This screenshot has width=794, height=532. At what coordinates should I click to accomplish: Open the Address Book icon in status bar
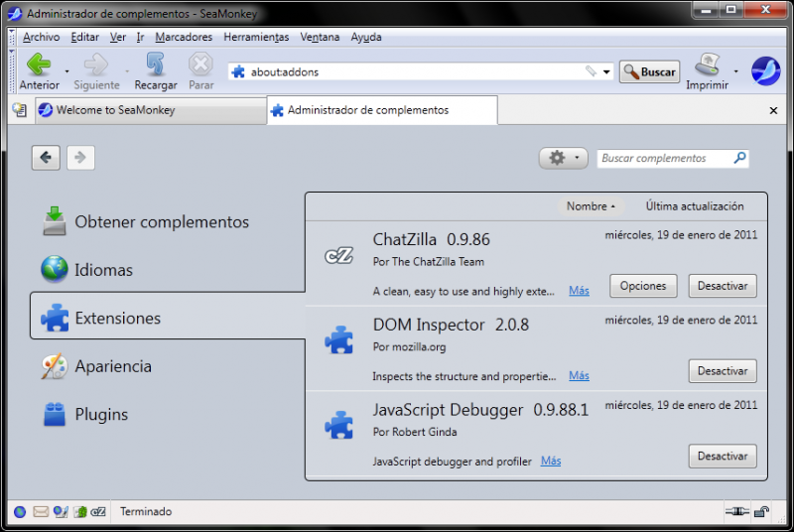coord(80,512)
